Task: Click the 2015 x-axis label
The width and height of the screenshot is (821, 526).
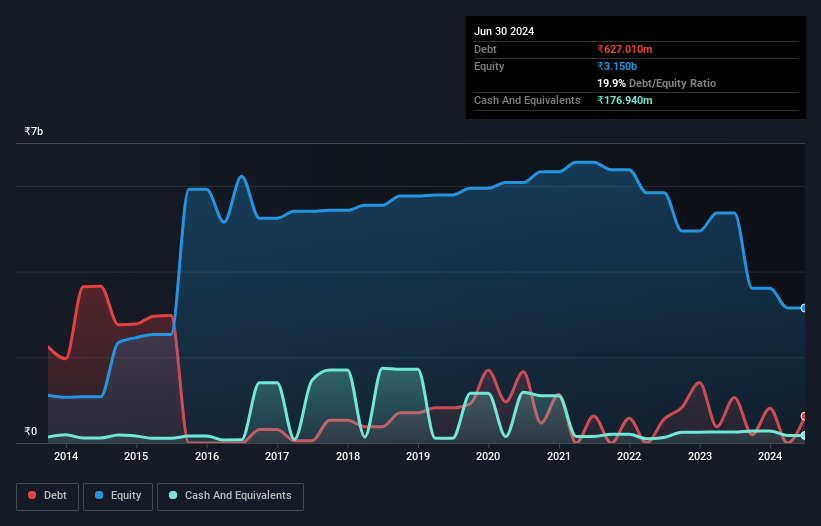Action: [136, 456]
